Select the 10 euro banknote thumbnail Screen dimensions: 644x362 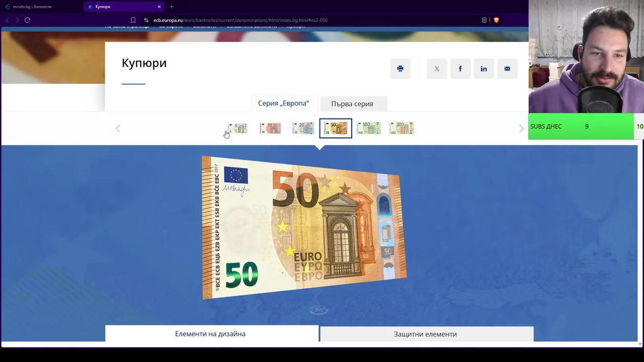tap(270, 128)
